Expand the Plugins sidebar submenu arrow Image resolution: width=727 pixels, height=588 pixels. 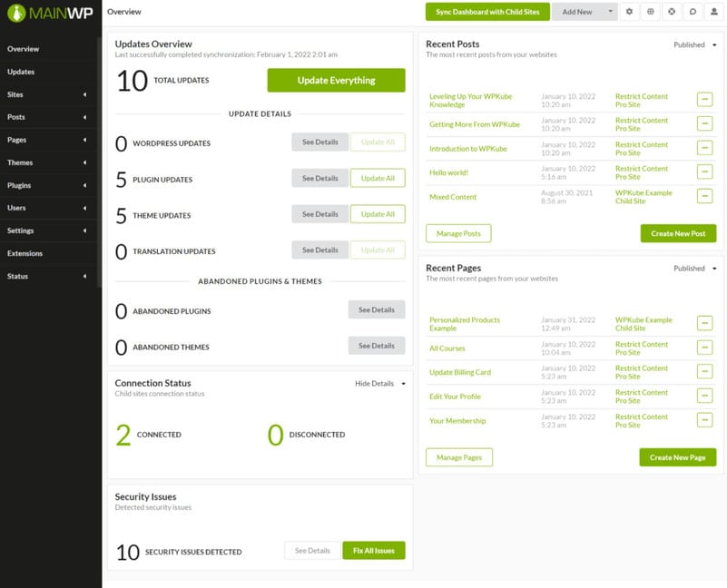[84, 185]
